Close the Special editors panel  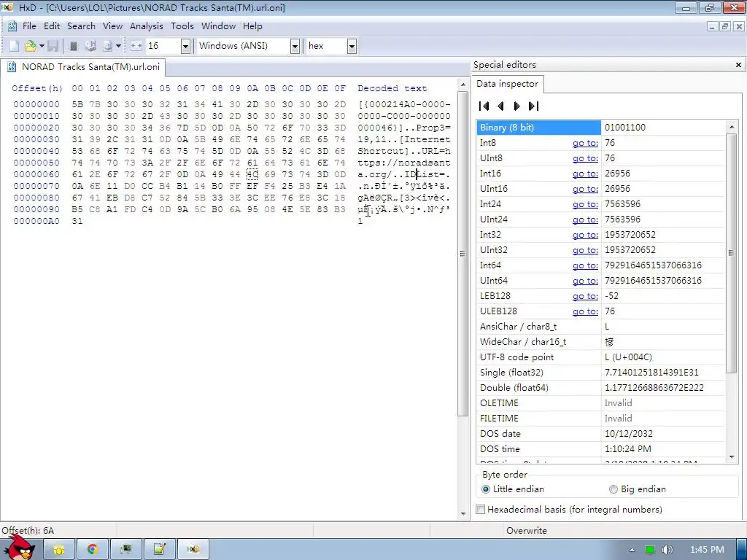point(738,65)
